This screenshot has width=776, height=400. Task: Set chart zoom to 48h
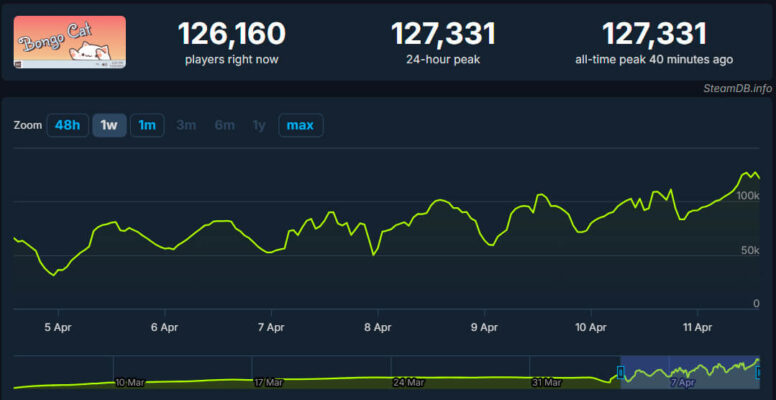67,125
